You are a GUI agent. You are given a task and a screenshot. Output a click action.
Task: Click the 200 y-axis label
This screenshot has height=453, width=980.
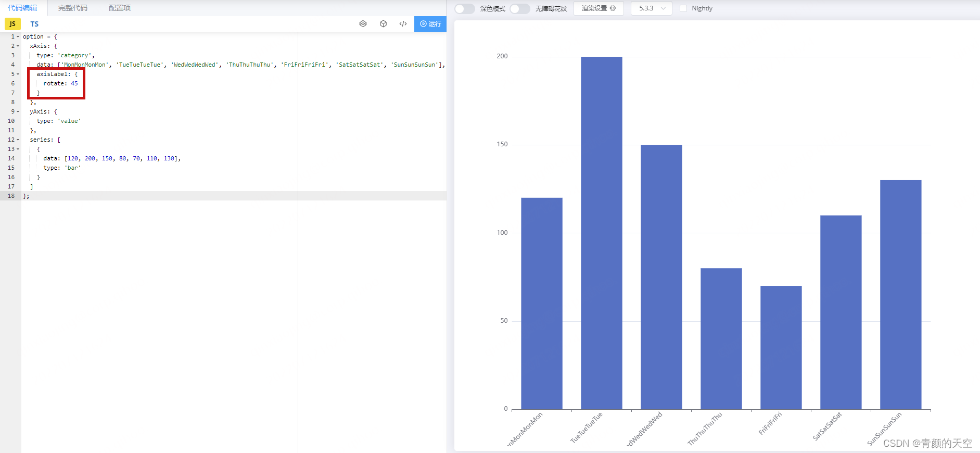pos(502,56)
